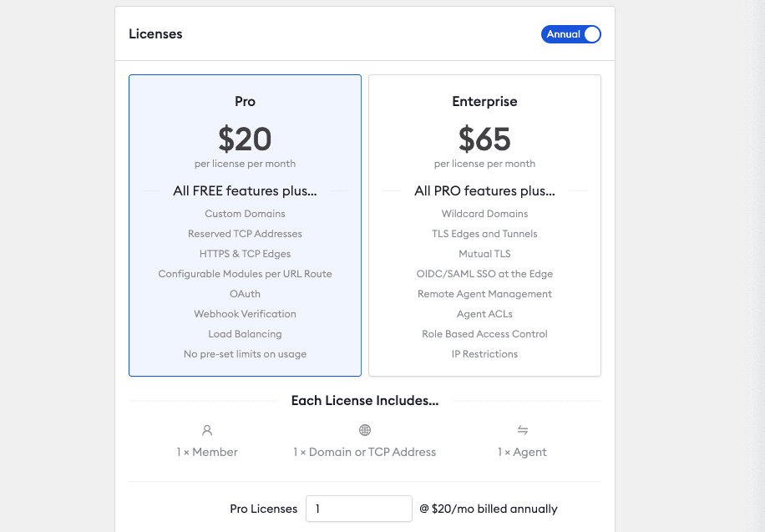
Task: Click the $20/mo billed annually text
Action: click(489, 509)
